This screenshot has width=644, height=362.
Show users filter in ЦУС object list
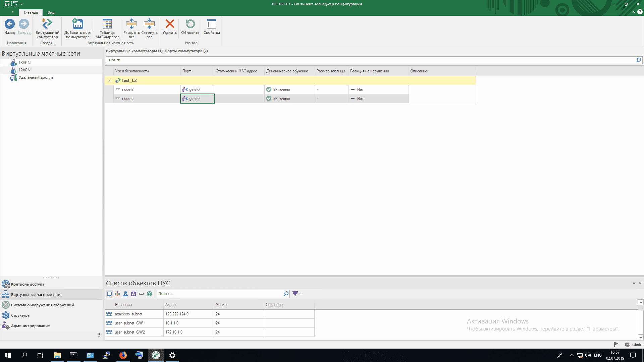click(125, 294)
